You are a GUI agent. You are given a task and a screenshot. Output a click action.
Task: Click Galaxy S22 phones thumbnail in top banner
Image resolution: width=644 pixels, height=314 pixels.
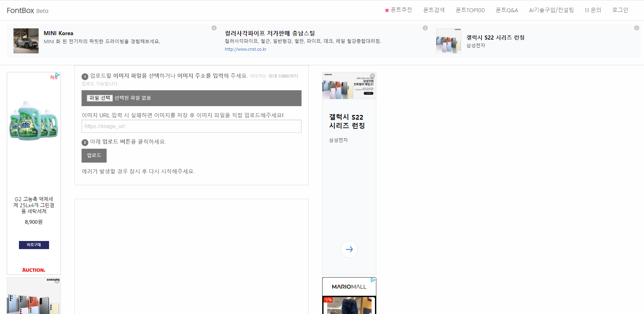tap(449, 41)
